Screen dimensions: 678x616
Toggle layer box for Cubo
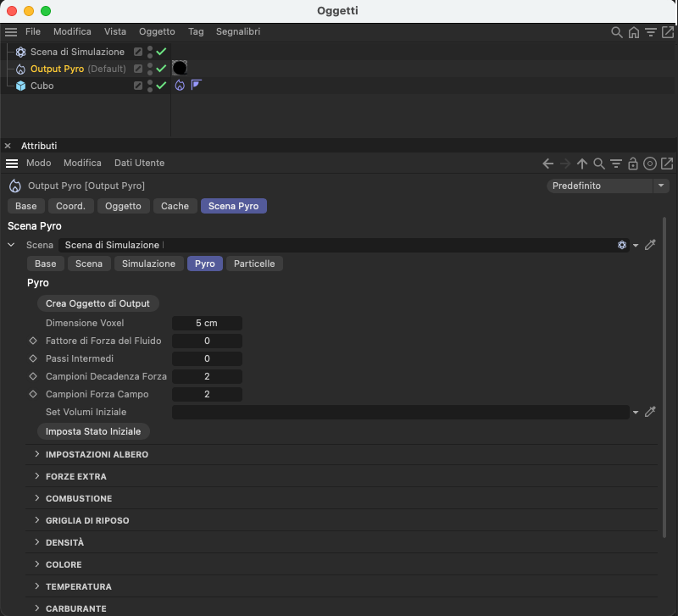(x=138, y=86)
